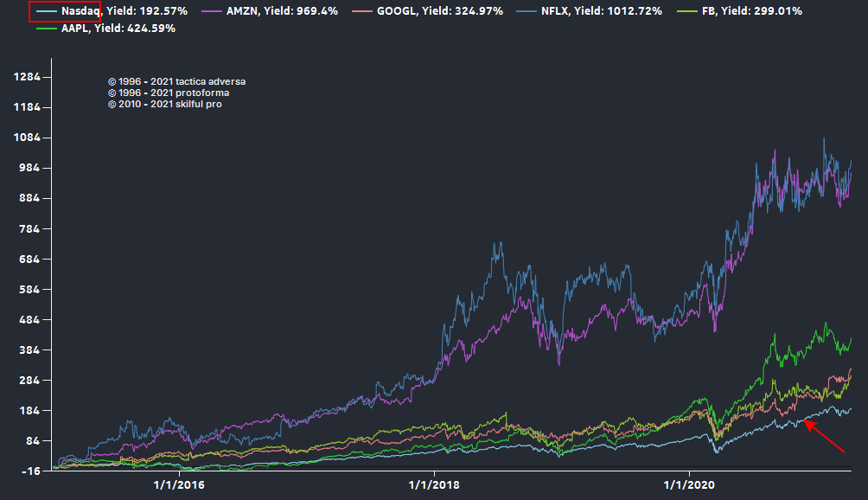Viewport: 868px width, 500px height.
Task: Click the skilful pro copyright line
Action: coord(165,105)
